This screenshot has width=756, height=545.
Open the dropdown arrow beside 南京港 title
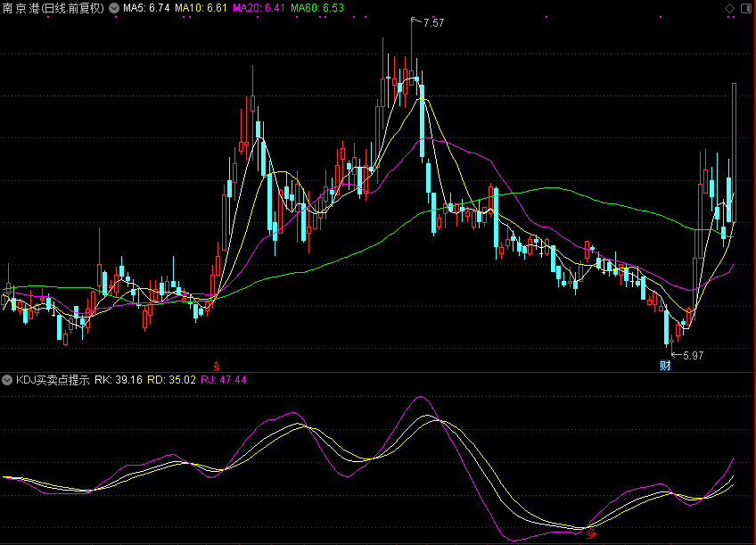[x=114, y=8]
